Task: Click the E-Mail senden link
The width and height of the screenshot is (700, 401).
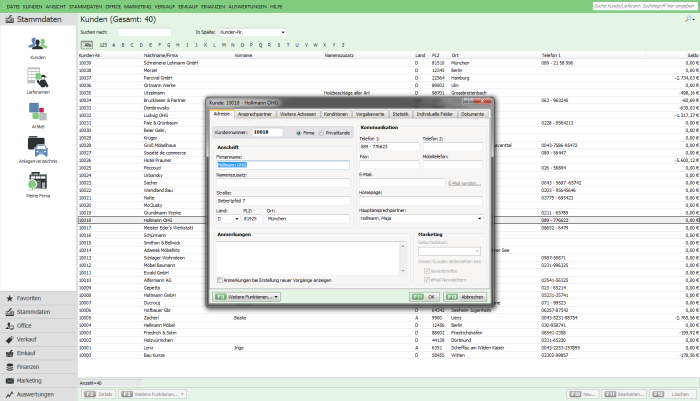Action: 464,184
